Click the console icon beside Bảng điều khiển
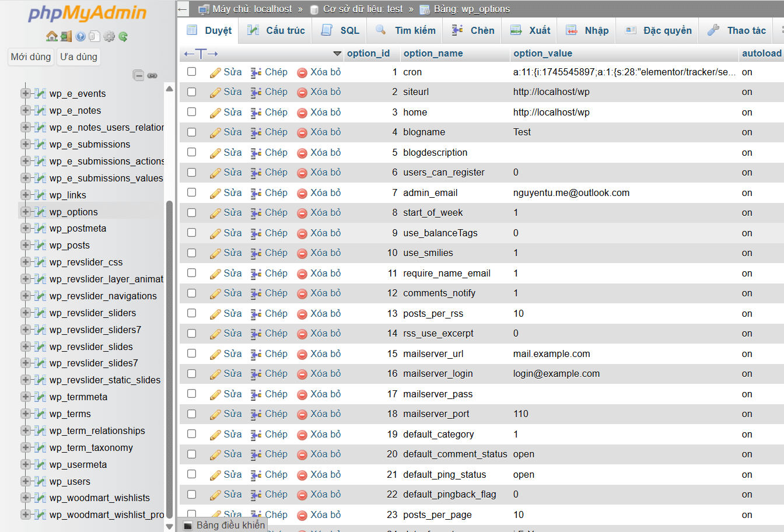Screen dimensions: 784x532 click(188, 526)
